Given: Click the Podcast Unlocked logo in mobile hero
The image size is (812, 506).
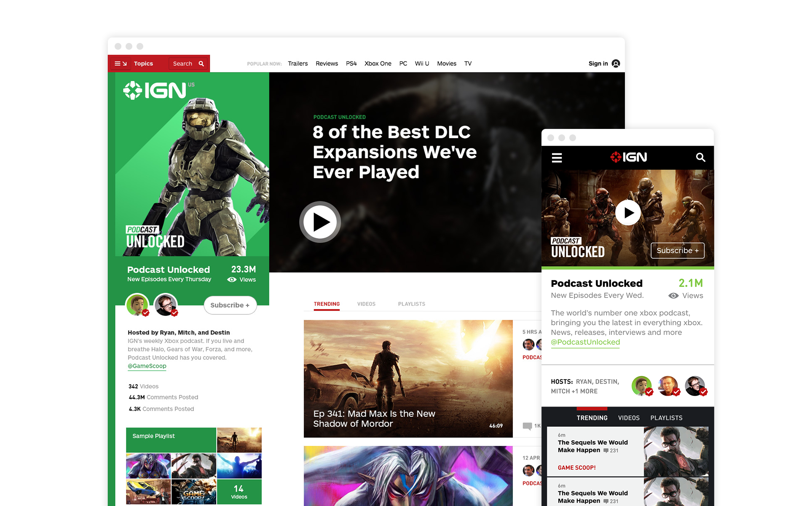Looking at the screenshot, I should point(578,247).
